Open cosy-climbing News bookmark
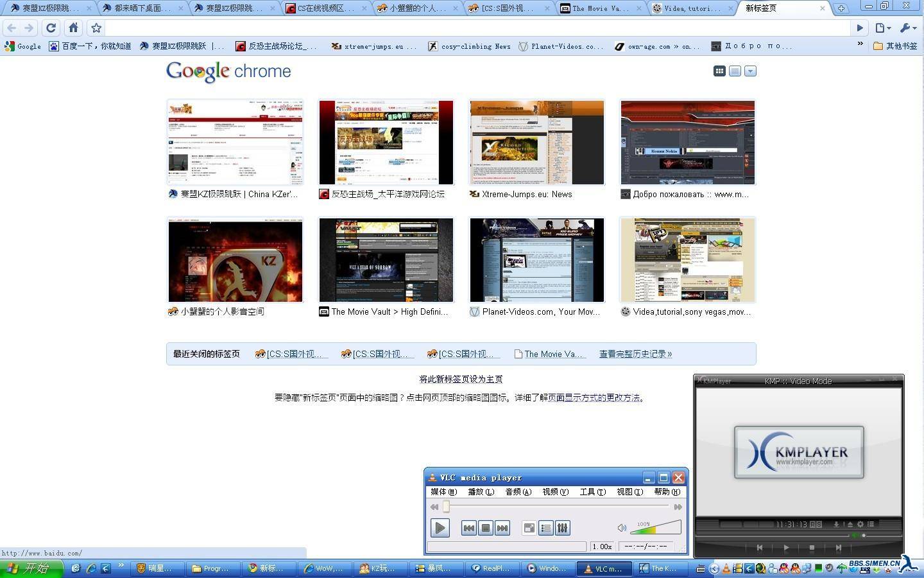The height and width of the screenshot is (578, 924). click(x=469, y=46)
